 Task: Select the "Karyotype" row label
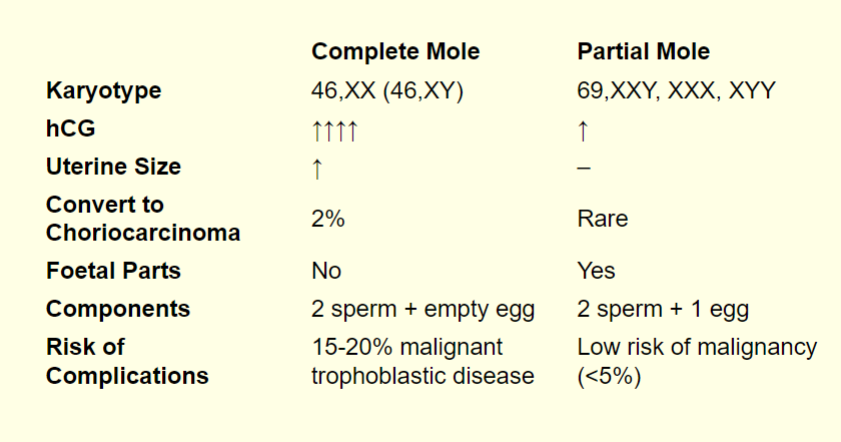pyautogui.click(x=103, y=91)
